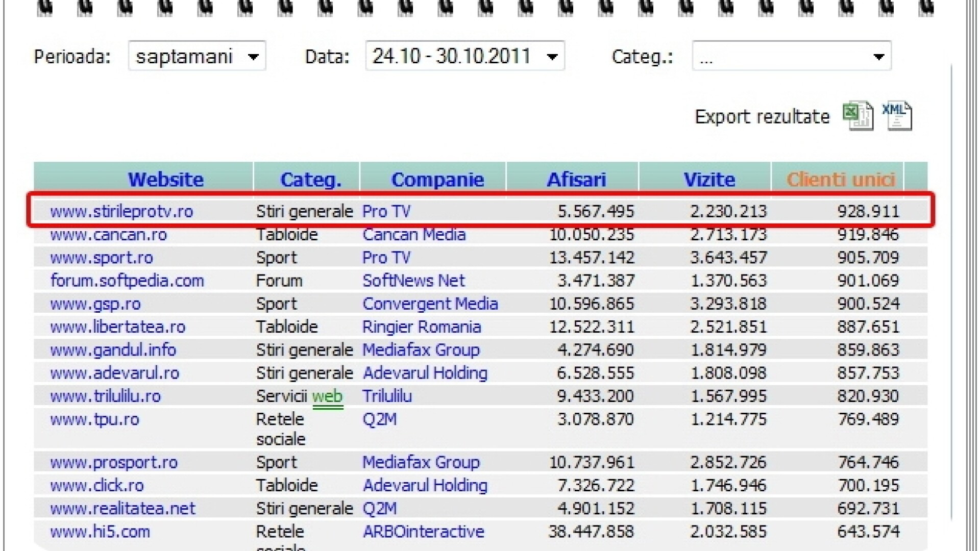Open Adevarul Holding link in adevarul.ro row
The image size is (980, 551).
[425, 373]
